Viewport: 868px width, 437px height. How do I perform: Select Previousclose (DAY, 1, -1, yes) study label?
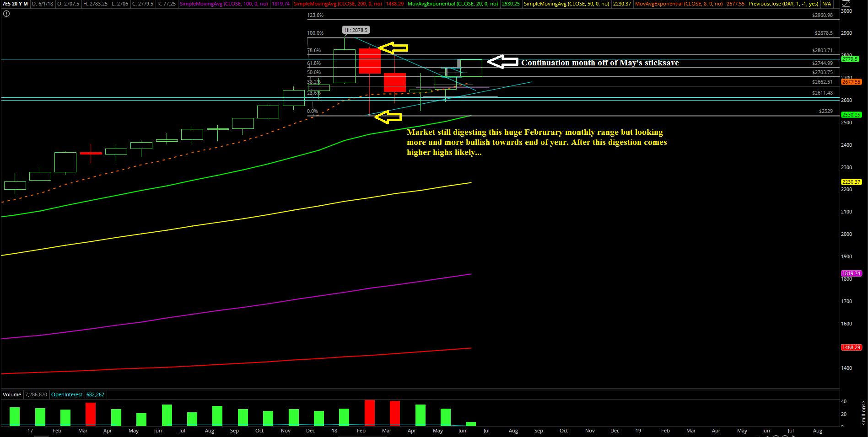[783, 4]
